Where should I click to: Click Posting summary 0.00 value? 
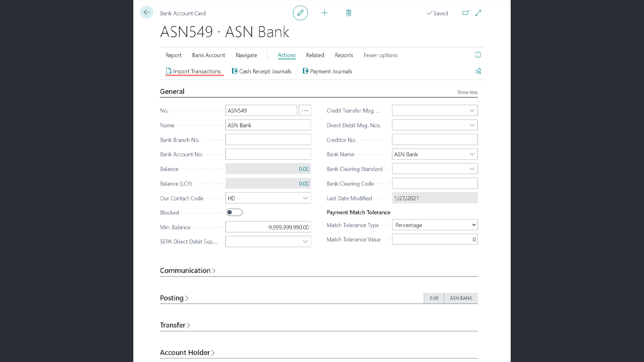click(x=434, y=298)
